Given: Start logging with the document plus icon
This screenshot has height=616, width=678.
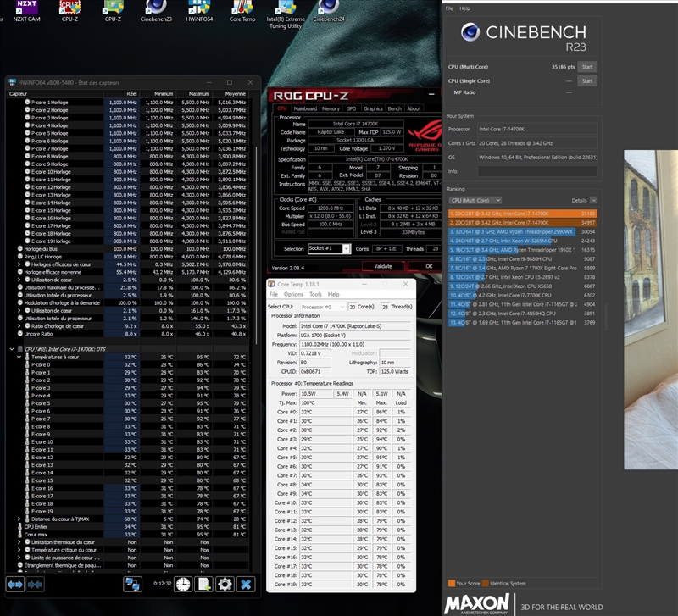Looking at the screenshot, I should click(203, 584).
